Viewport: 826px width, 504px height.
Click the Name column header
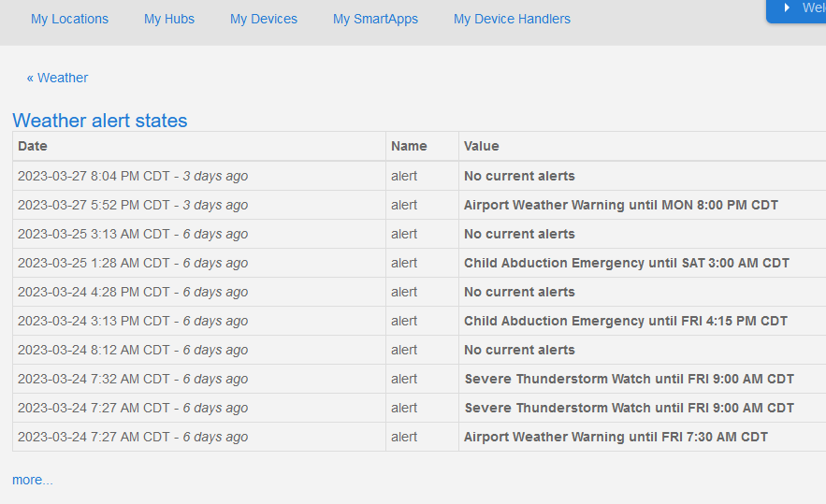[409, 146]
